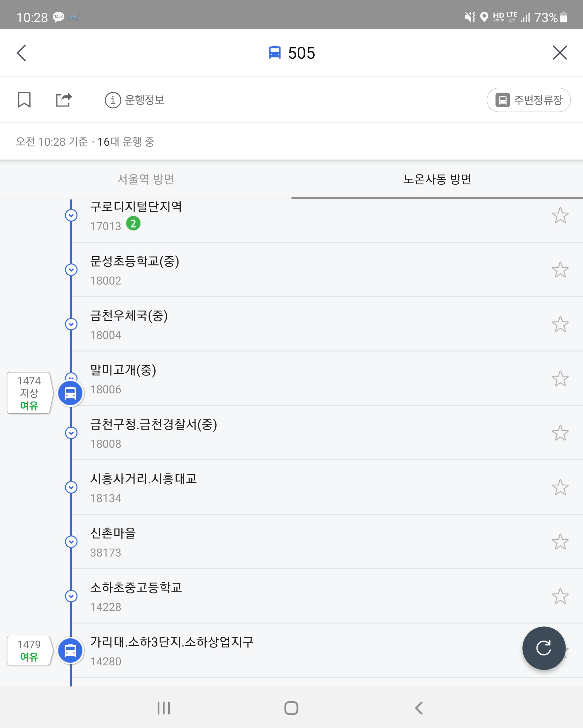Tap the green line 2 subway badge
Viewport: 583px width, 728px height.
[134, 224]
